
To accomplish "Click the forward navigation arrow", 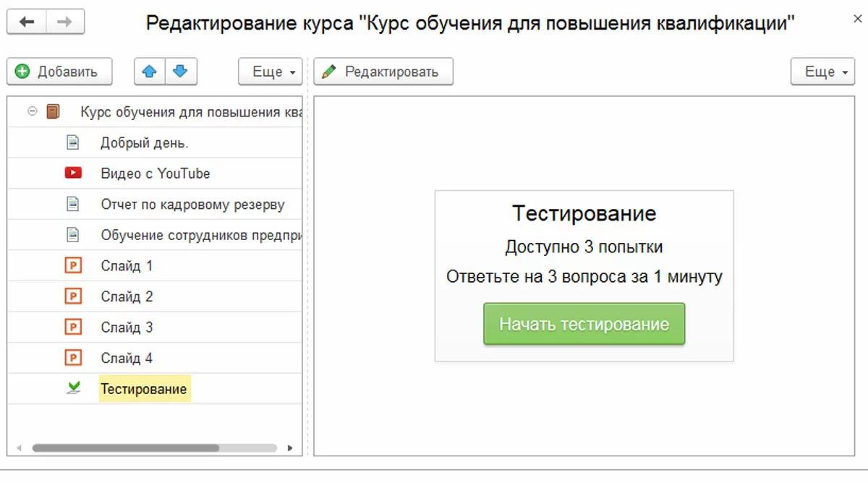I will pos(65,22).
